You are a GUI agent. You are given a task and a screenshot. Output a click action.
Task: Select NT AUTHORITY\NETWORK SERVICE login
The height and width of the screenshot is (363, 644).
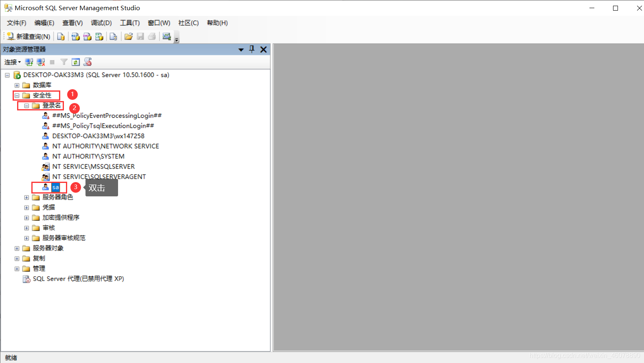[105, 146]
